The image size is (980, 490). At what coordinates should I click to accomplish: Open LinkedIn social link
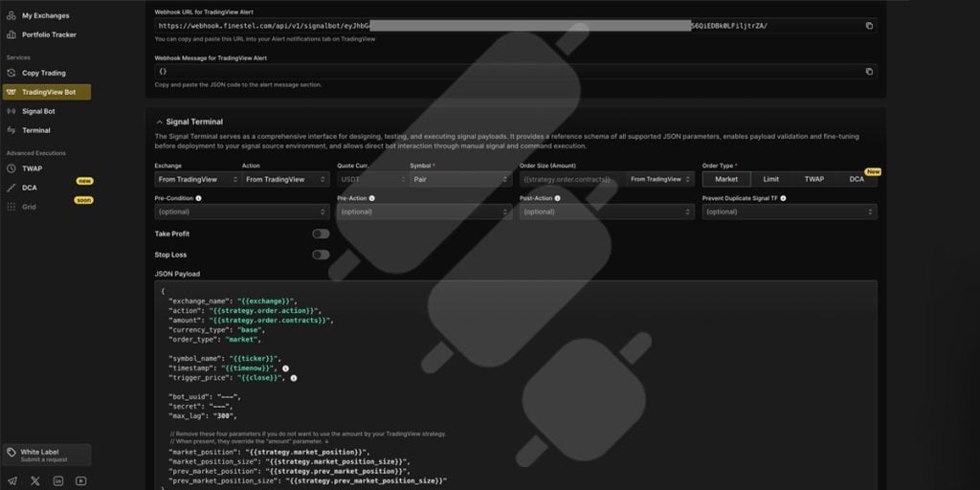(58, 480)
